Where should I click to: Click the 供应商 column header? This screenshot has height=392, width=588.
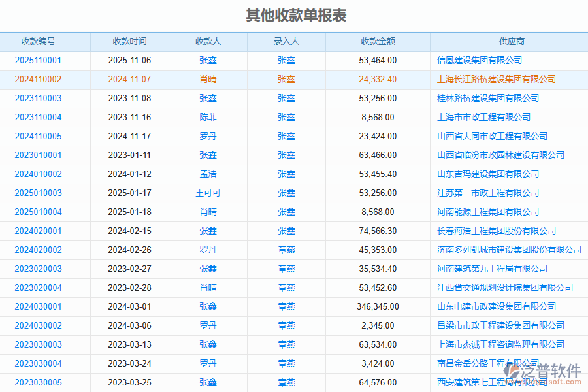pyautogui.click(x=508, y=41)
